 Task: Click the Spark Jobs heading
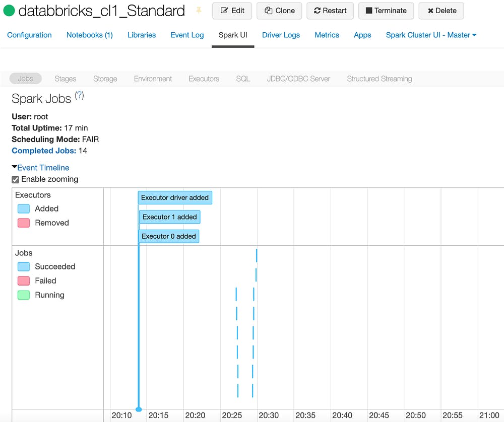pos(41,99)
